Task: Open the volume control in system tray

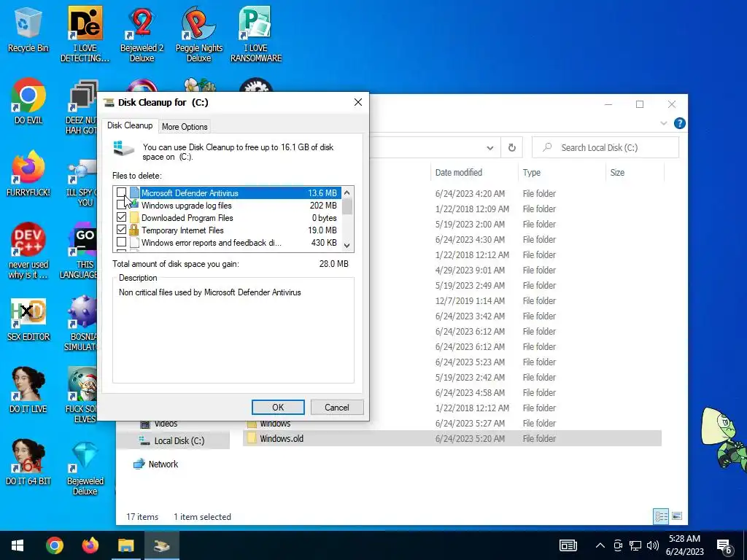Action: [x=653, y=545]
